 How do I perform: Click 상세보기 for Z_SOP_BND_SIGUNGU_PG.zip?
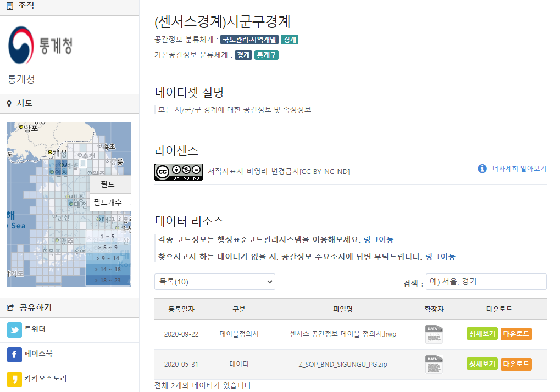click(482, 364)
